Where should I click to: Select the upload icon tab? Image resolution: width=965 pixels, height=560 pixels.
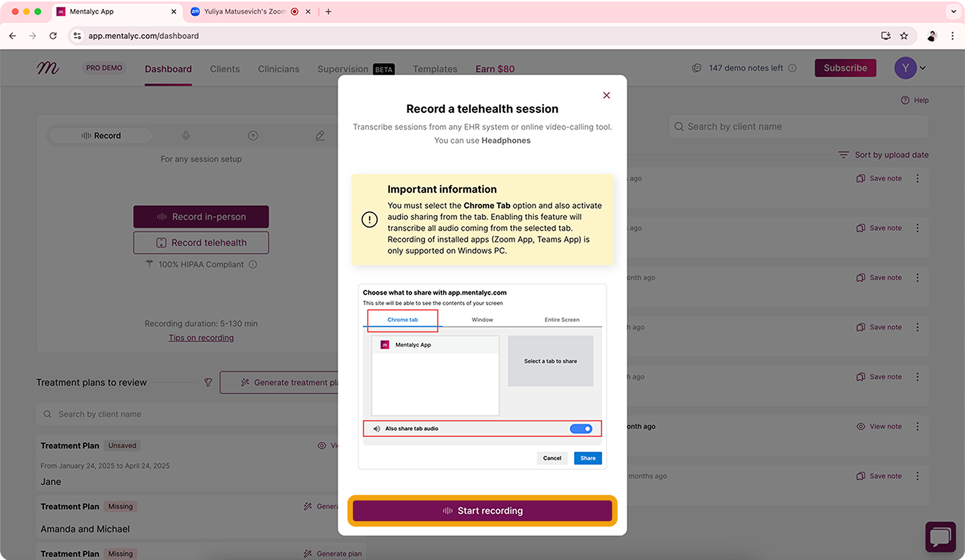[x=253, y=135]
